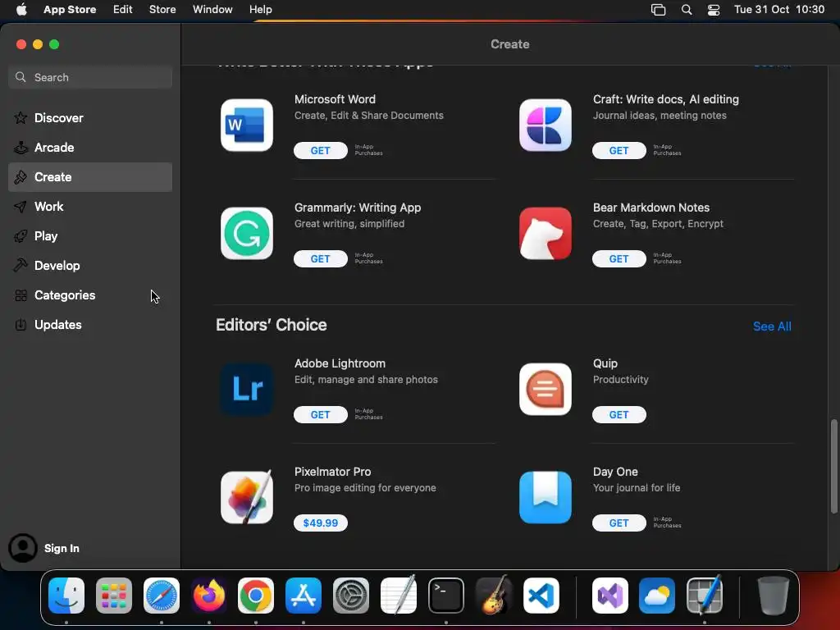Get Adobe Lightroom
Image resolution: width=840 pixels, height=630 pixels.
tap(321, 414)
